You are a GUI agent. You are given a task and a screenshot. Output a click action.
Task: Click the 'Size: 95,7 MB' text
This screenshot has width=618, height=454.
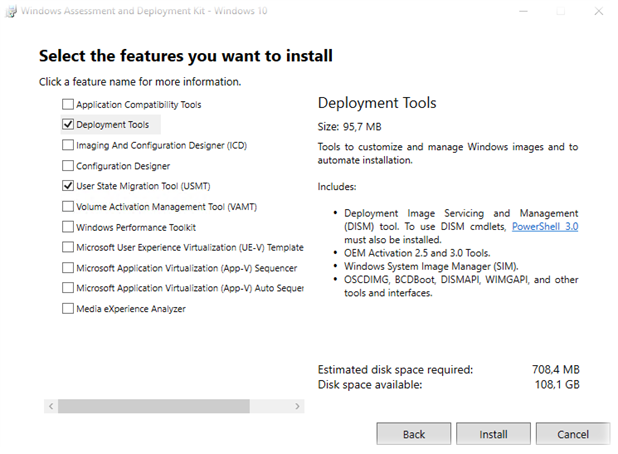pyautogui.click(x=350, y=127)
